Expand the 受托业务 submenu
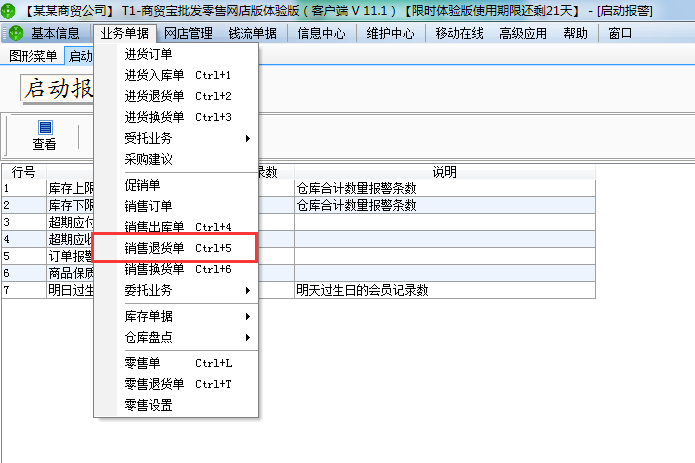The image size is (695, 463). pos(176,138)
